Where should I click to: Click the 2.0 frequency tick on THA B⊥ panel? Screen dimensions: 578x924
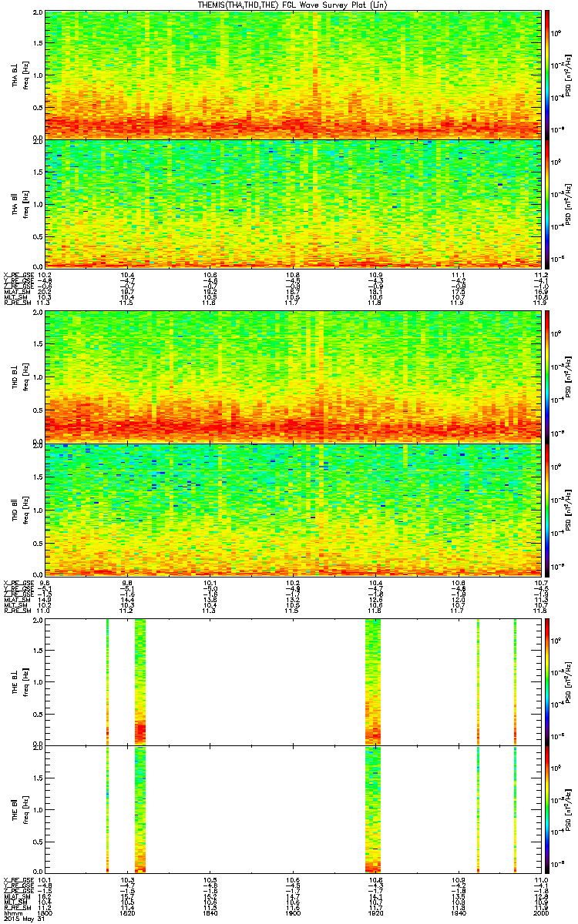click(x=37, y=14)
